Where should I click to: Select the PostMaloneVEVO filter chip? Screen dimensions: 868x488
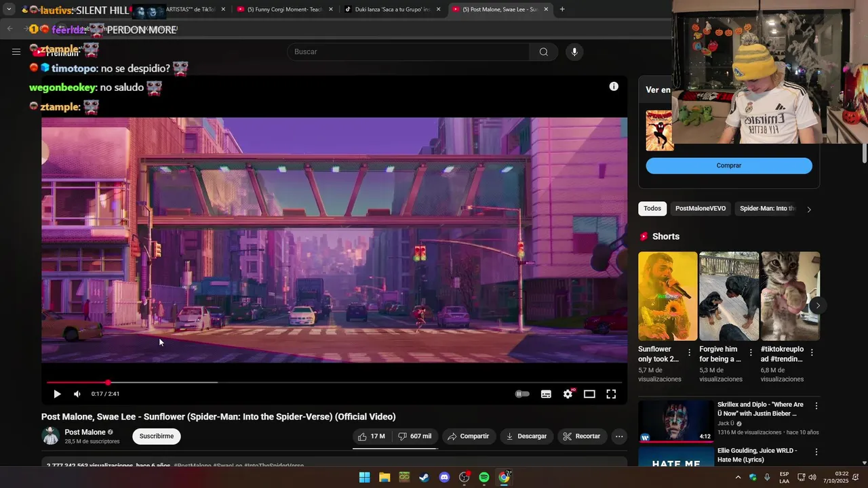click(x=701, y=209)
